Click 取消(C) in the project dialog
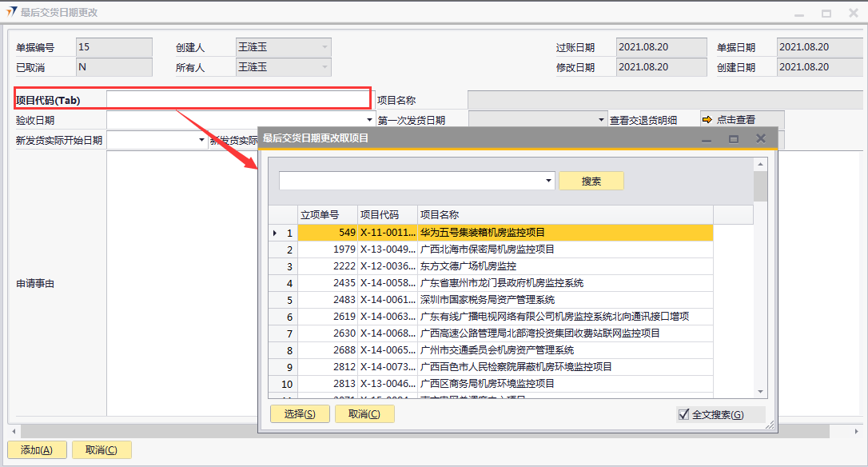This screenshot has height=467, width=868. tap(364, 414)
